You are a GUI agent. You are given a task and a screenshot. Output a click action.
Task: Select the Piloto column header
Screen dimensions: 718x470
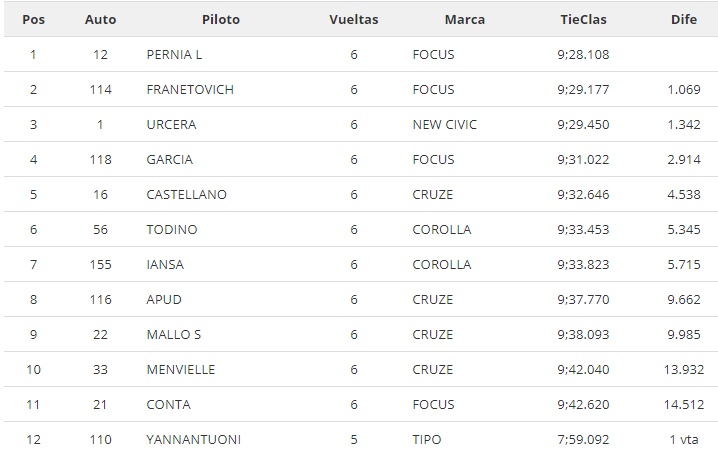pos(221,20)
